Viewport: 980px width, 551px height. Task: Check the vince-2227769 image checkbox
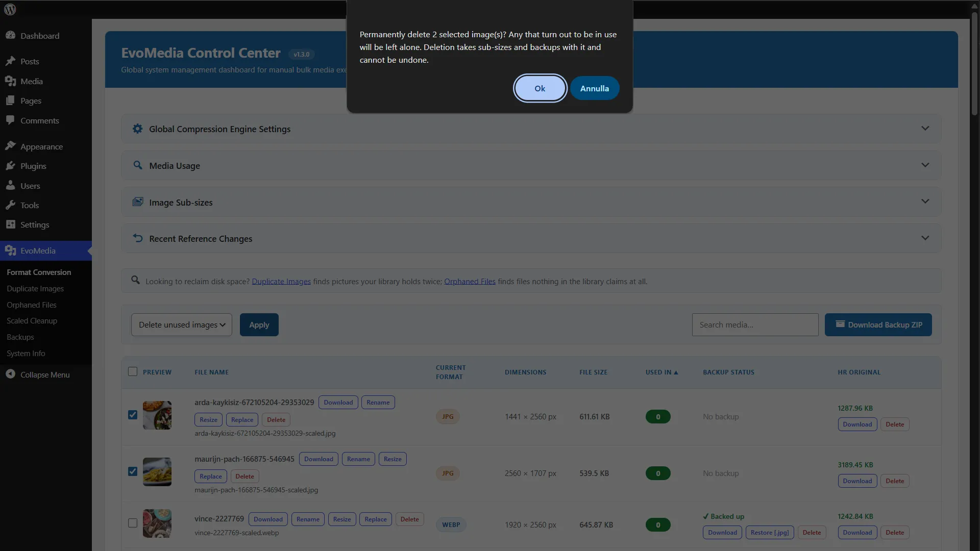click(x=133, y=523)
